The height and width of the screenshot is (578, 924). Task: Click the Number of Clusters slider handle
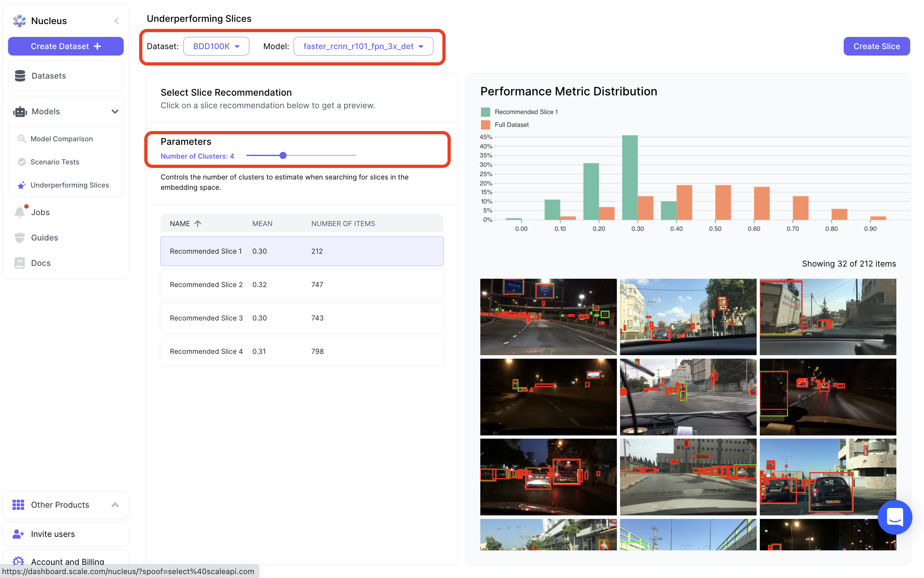[283, 156]
